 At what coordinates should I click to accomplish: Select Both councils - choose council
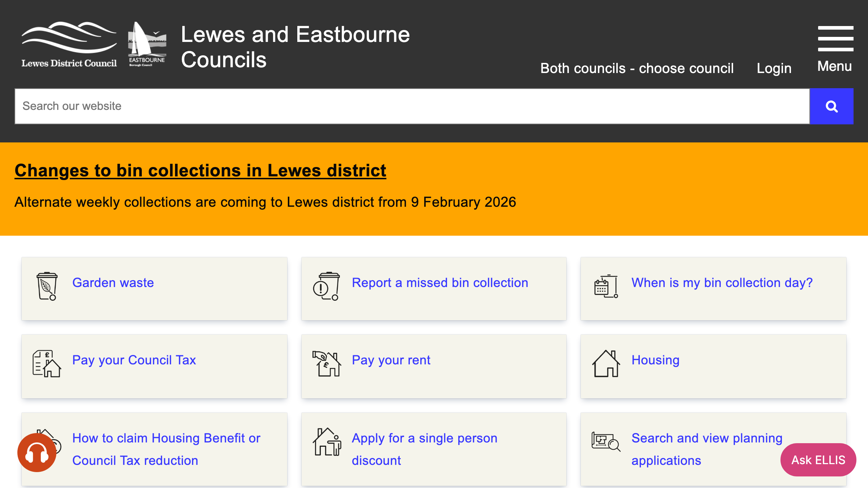pos(637,68)
